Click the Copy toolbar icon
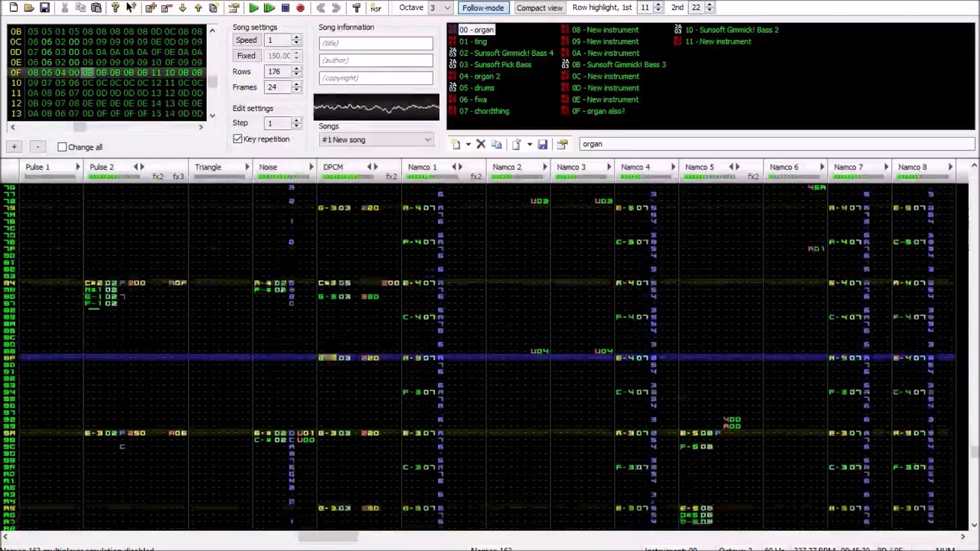This screenshot has width=980, height=551. [x=80, y=8]
